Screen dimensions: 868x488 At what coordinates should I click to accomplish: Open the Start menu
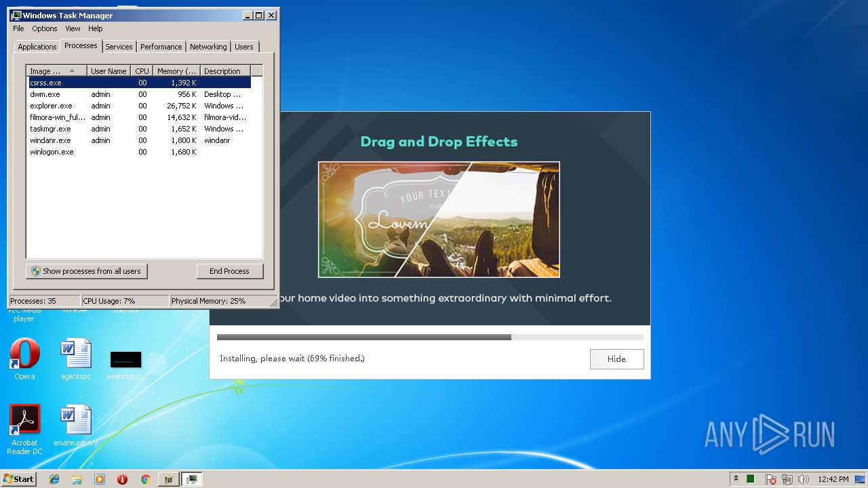[x=18, y=479]
